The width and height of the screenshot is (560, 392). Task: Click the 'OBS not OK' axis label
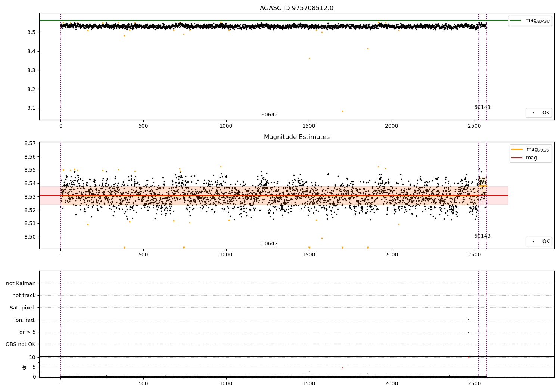[21, 344]
